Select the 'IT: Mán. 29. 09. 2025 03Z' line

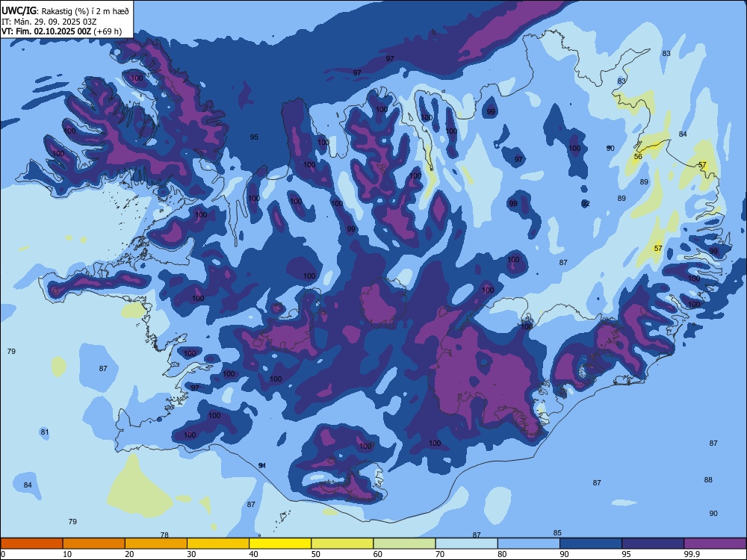tap(49, 22)
